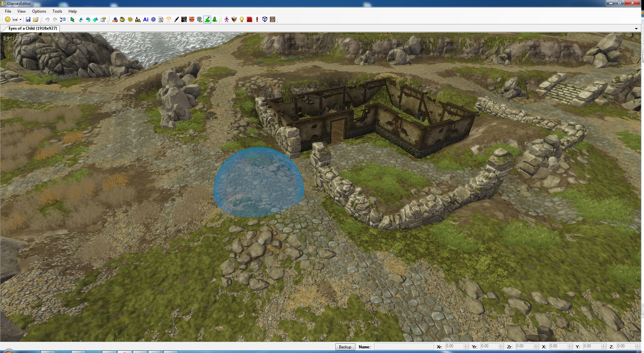Click the brown mountain terrain icon

(x=138, y=20)
